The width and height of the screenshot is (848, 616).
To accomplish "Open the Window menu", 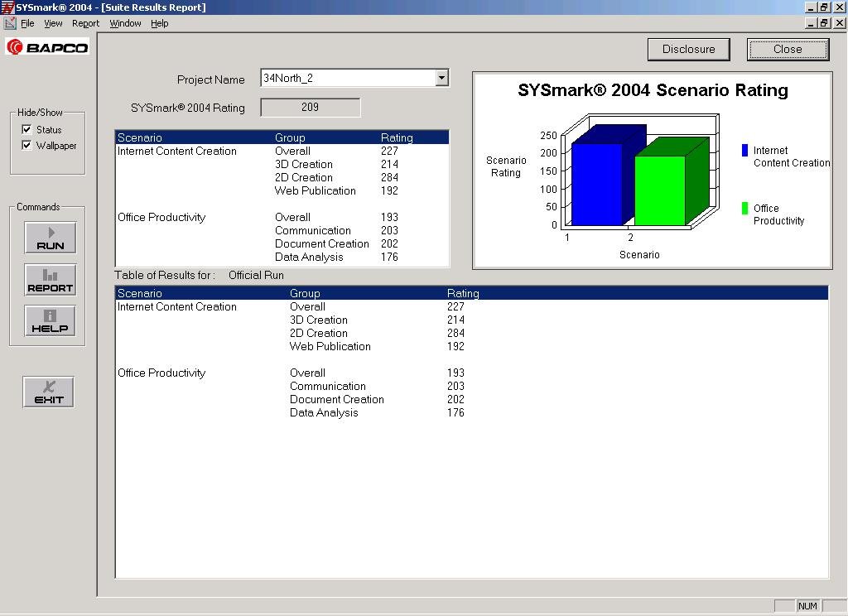I will click(x=125, y=23).
